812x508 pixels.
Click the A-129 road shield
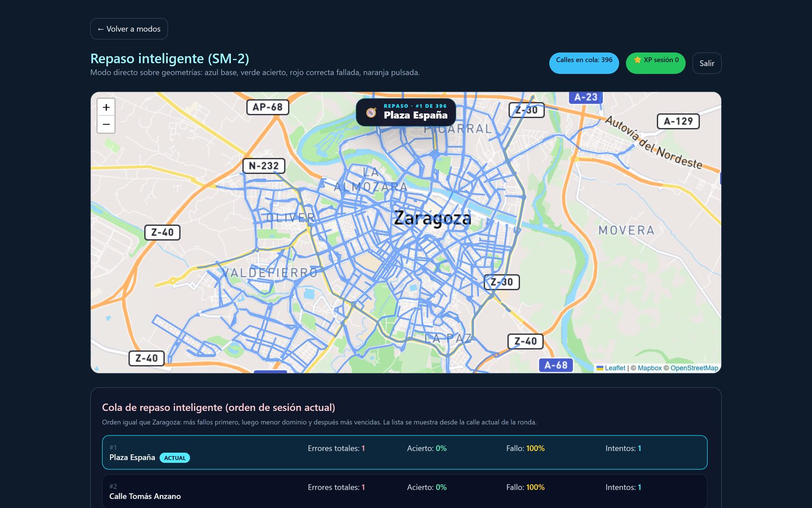click(678, 121)
